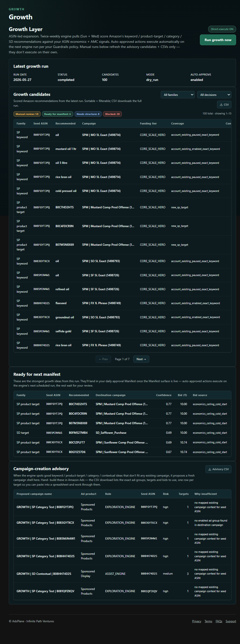Select the 'flaxseed' recommended keyword
Screen dimensions: 240x644
pyautogui.click(x=61, y=303)
